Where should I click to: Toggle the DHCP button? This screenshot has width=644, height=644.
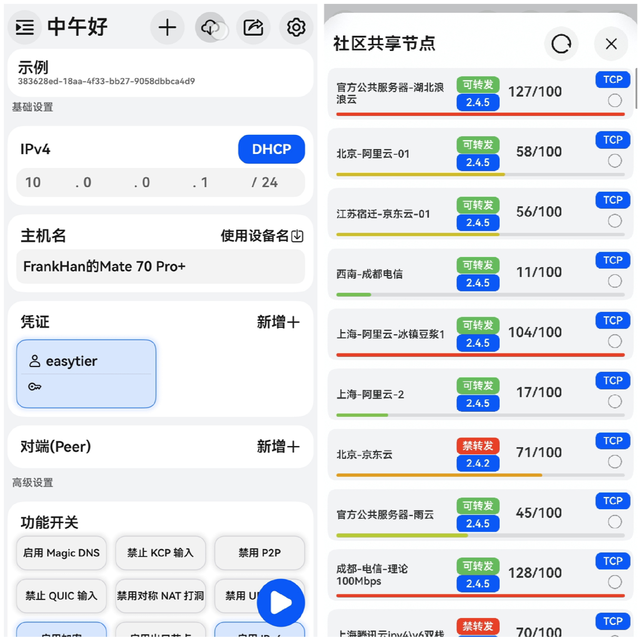(x=271, y=149)
